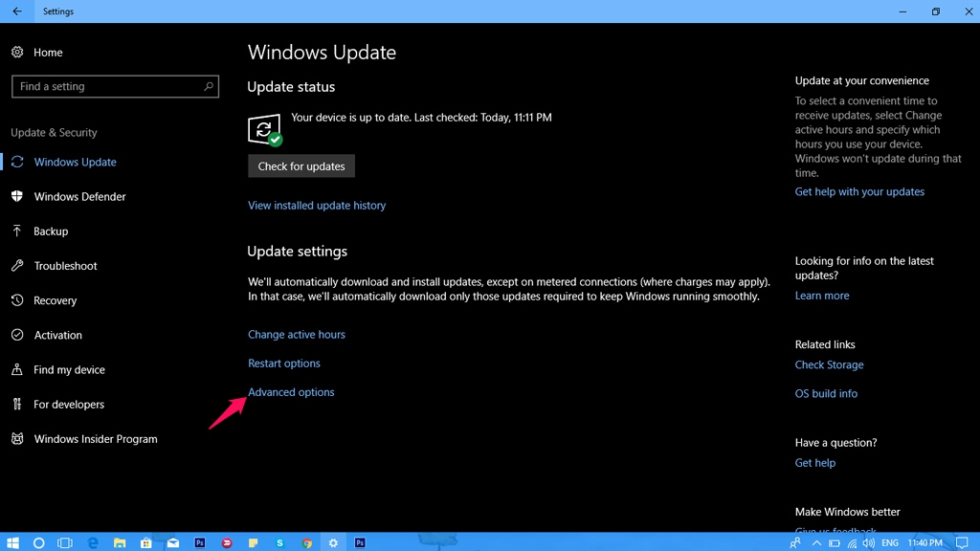980x551 pixels.
Task: Open the OS build info link
Action: click(x=826, y=393)
